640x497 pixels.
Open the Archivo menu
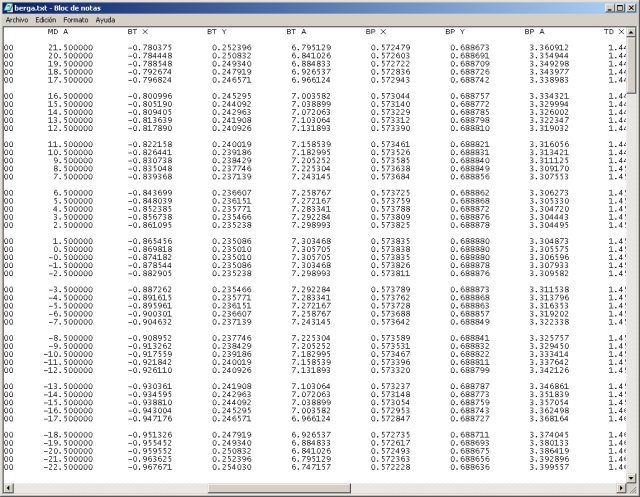click(17, 19)
